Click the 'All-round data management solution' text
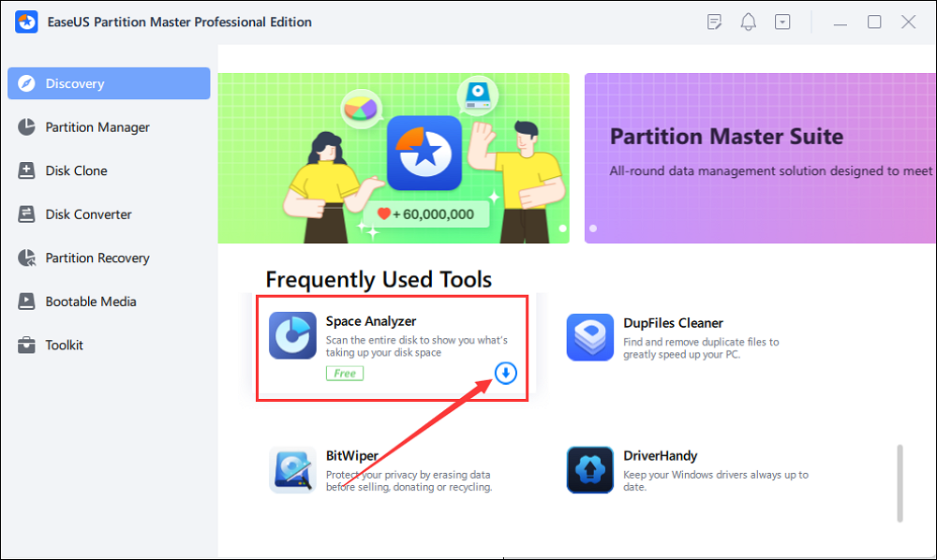937x560 pixels. coord(771,170)
